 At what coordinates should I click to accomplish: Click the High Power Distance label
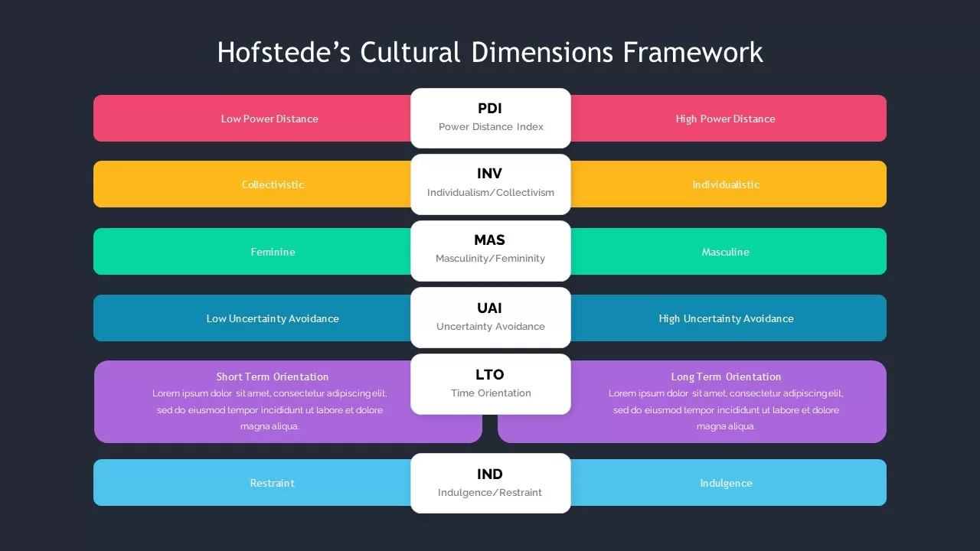(725, 119)
